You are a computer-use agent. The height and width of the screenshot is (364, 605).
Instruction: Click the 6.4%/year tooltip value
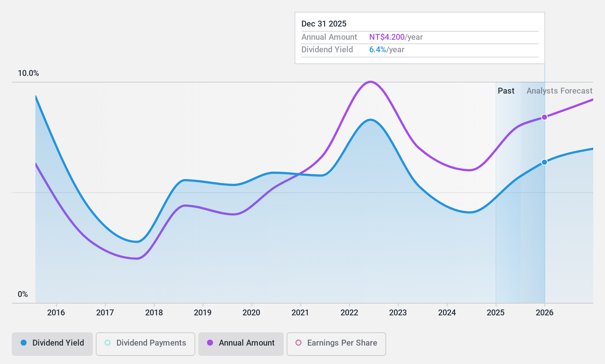(x=387, y=49)
